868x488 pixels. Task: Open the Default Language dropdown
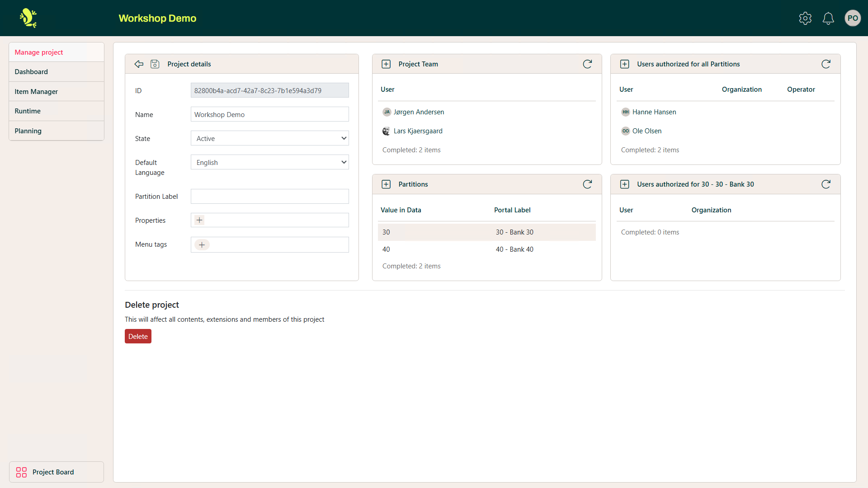click(x=269, y=162)
